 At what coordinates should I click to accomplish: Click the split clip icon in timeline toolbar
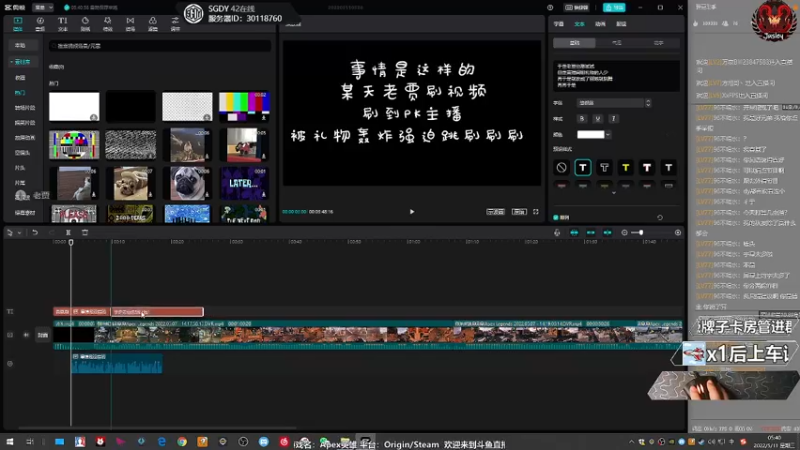[x=68, y=233]
